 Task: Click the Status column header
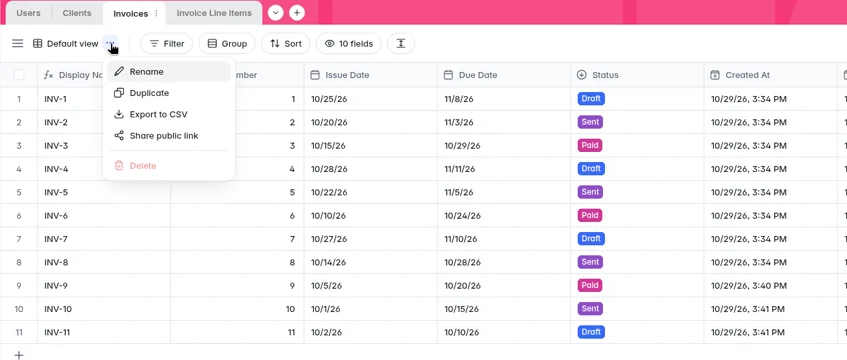tap(637, 75)
